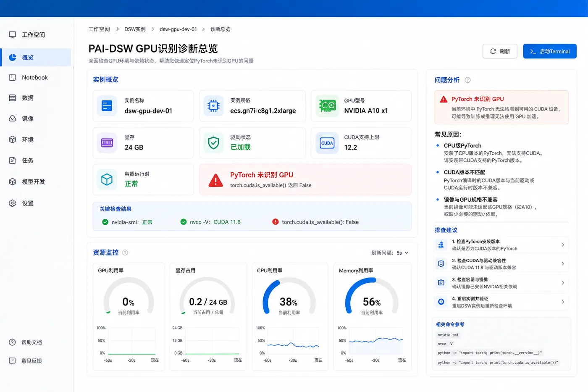Click the 工作空间 monitor icon in sidebar
This screenshot has width=588, height=392.
(x=13, y=35)
